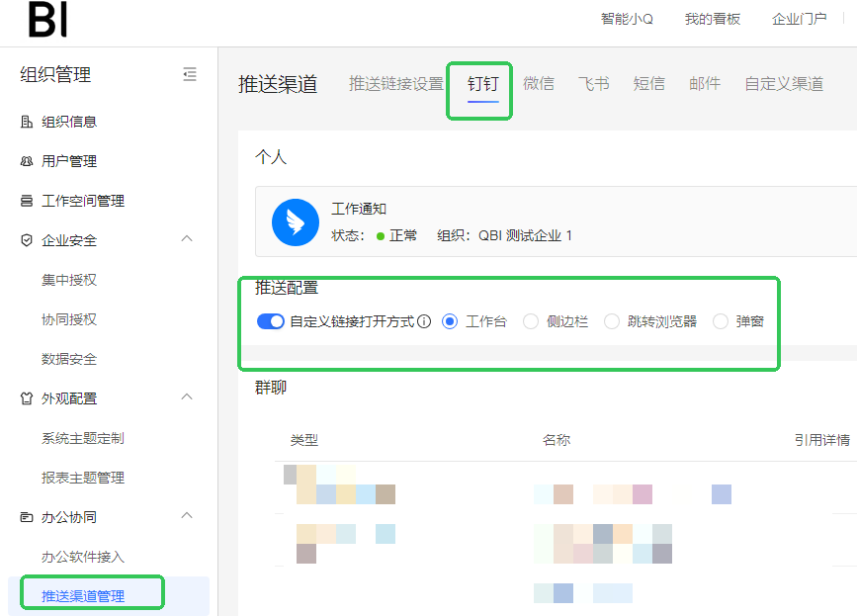Select the 侧边栏 radio option
Image resolution: width=857 pixels, height=616 pixels.
point(531,321)
